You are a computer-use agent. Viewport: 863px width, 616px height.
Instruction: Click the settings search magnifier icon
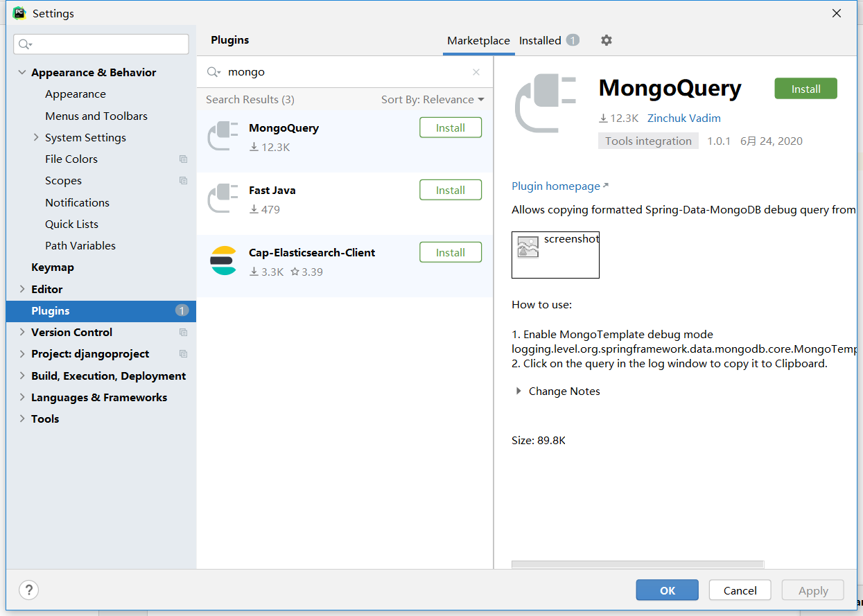pos(25,44)
